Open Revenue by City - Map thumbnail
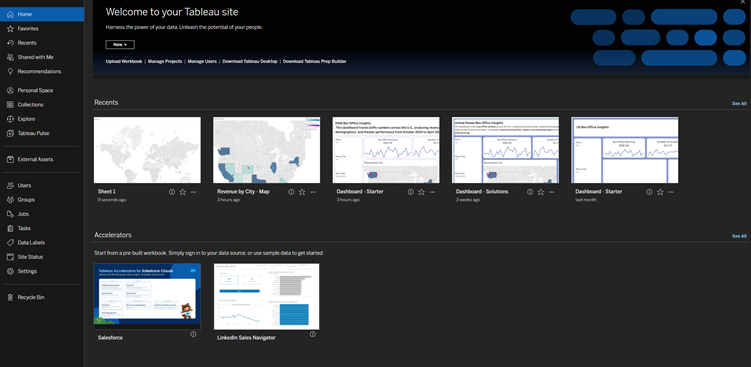Image resolution: width=751 pixels, height=367 pixels. pos(266,150)
